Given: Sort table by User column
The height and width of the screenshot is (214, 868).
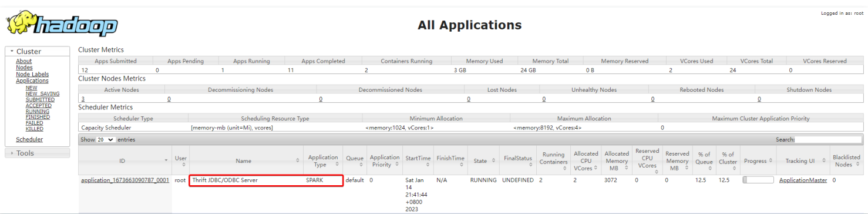Looking at the screenshot, I should point(180,160).
